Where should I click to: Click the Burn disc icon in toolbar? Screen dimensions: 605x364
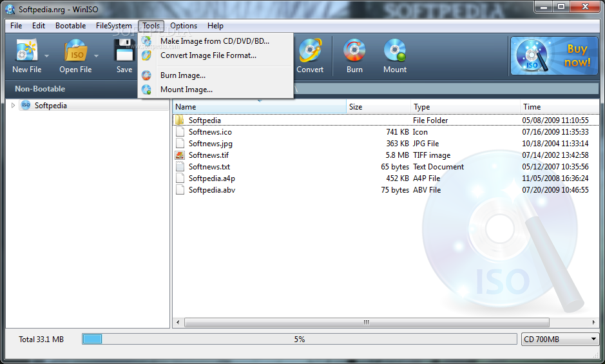[x=354, y=50]
